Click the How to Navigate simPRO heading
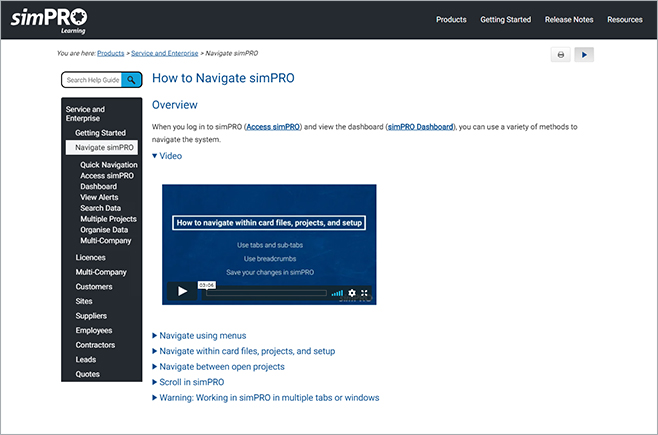 223,78
